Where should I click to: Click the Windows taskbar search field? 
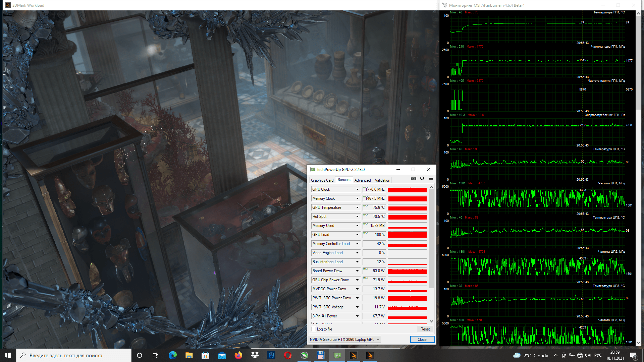(74, 355)
